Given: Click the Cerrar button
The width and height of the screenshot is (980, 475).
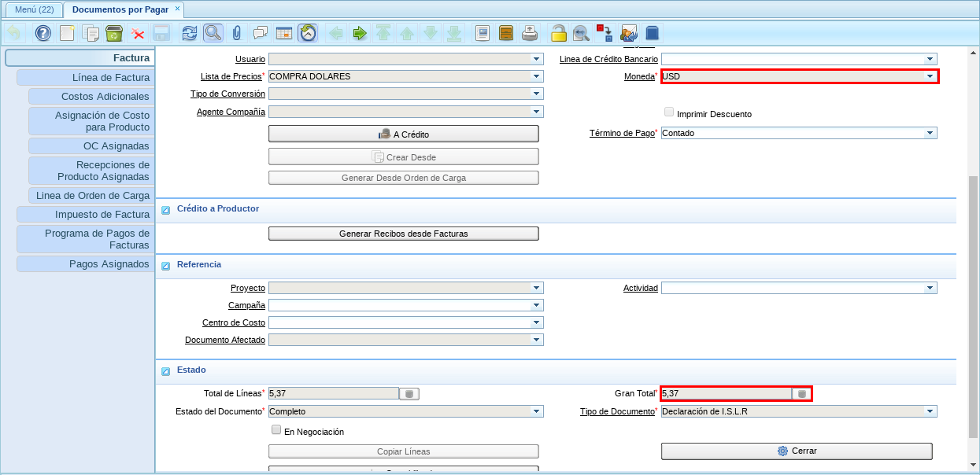Looking at the screenshot, I should 796,451.
